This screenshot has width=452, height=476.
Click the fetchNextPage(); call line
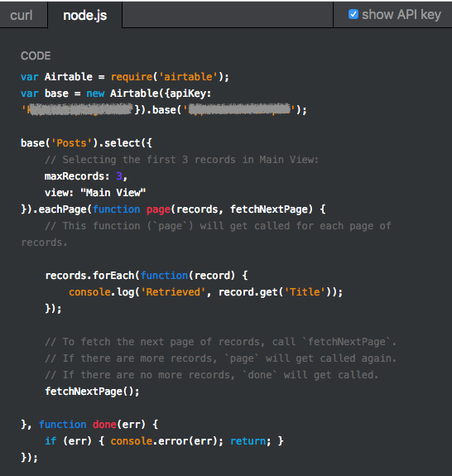(92, 392)
